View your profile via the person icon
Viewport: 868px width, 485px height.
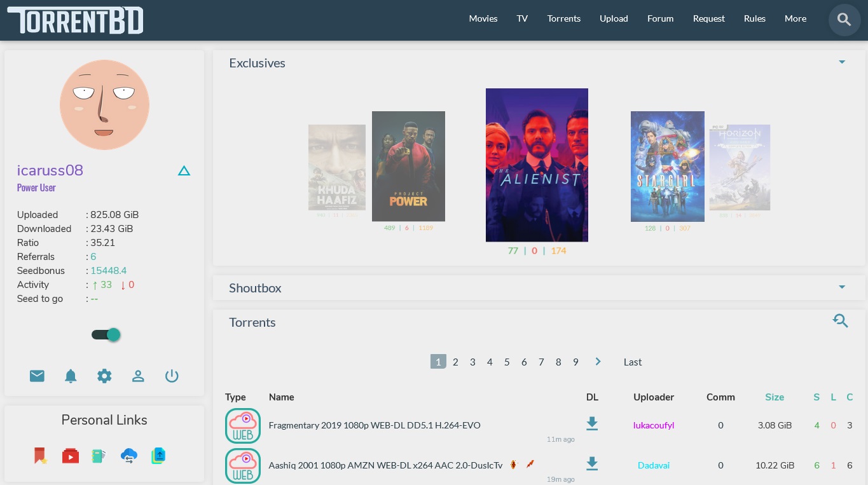pos(138,376)
